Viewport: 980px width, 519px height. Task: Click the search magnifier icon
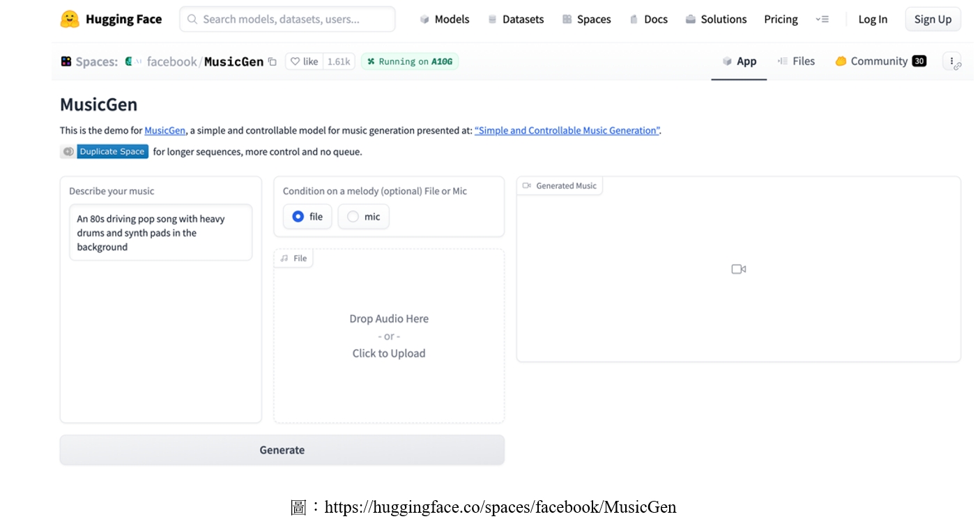[192, 20]
